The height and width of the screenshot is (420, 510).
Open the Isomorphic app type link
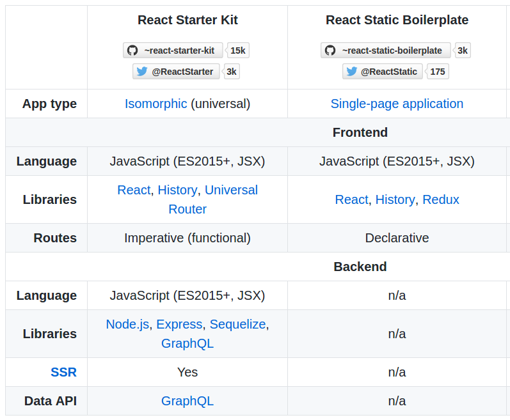click(x=155, y=104)
